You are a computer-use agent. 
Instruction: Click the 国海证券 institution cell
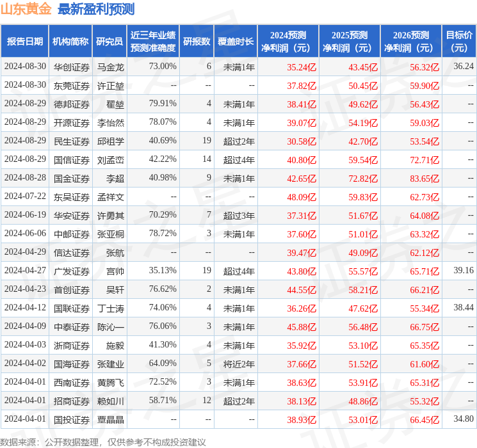click(72, 364)
